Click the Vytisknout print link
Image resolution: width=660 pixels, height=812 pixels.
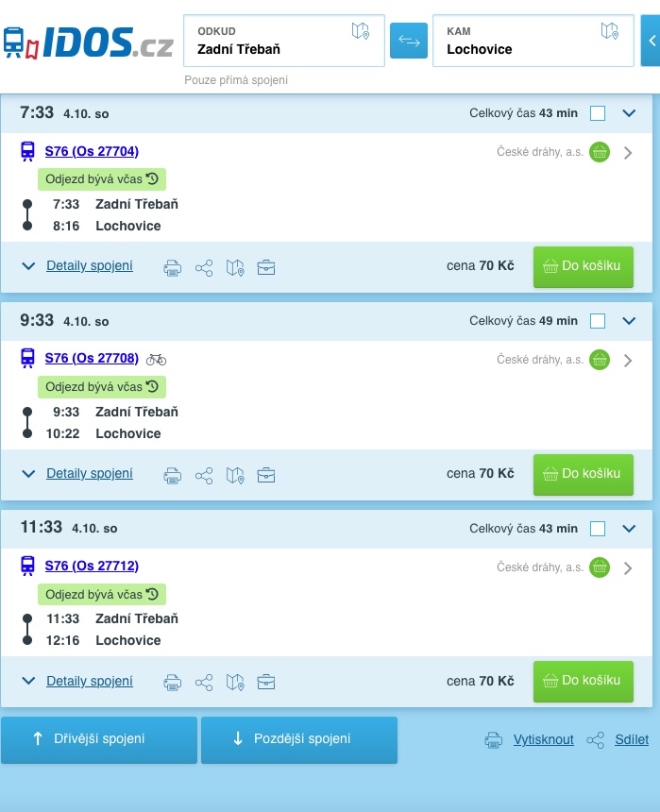pyautogui.click(x=543, y=739)
